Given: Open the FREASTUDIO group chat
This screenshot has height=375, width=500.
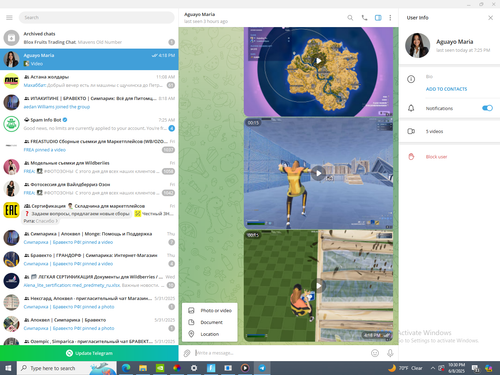Looking at the screenshot, I should pos(89,146).
